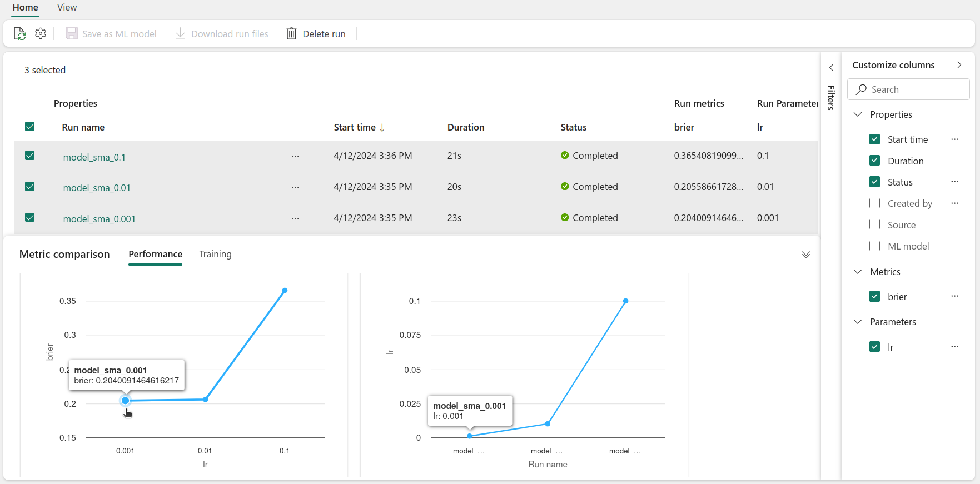Collapse the Properties section in Customize columns
The width and height of the screenshot is (980, 484).
coord(858,114)
